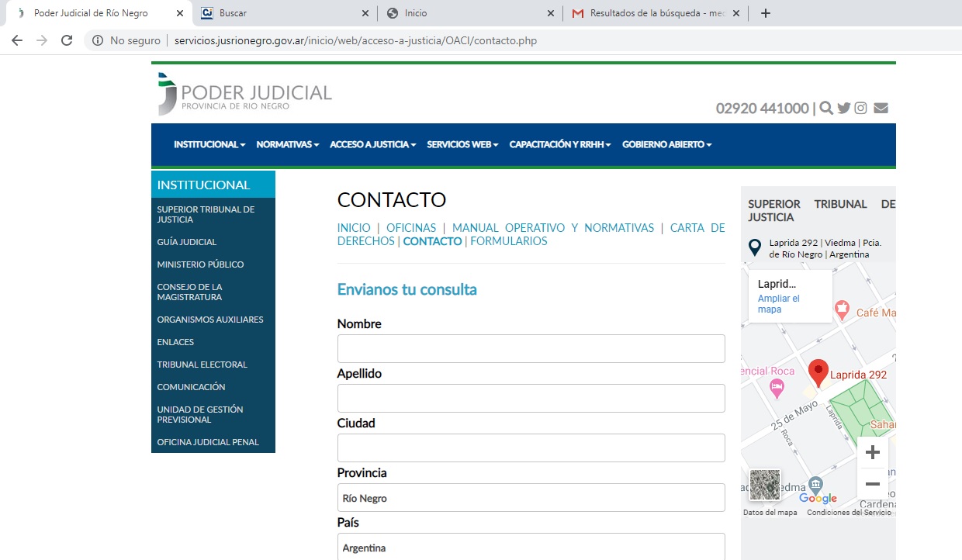Click the Twitter bird icon in header
The width and height of the screenshot is (962, 560).
coord(843,108)
